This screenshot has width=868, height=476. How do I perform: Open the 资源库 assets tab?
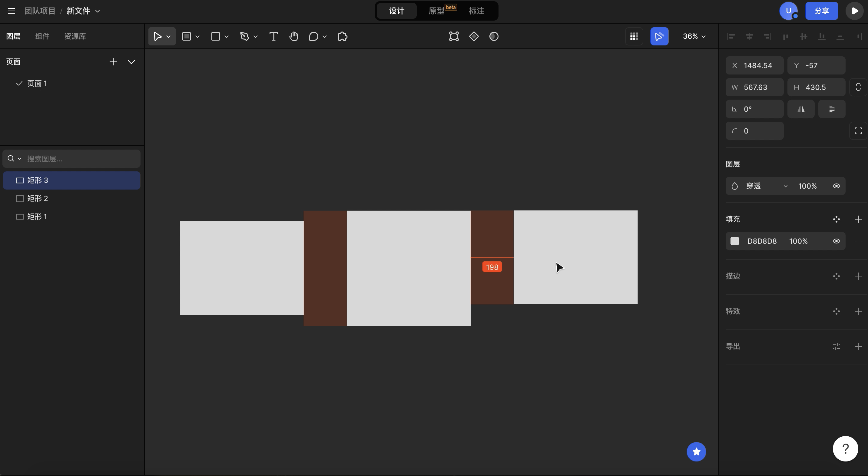(x=75, y=36)
